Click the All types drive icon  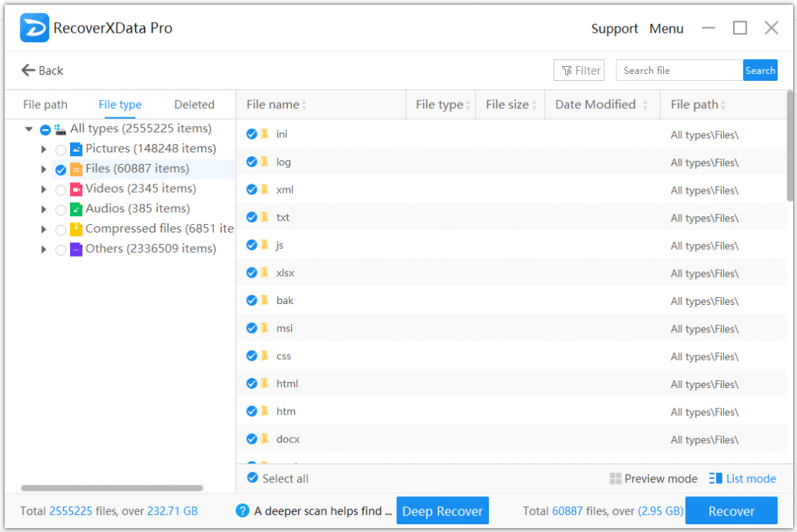61,130
